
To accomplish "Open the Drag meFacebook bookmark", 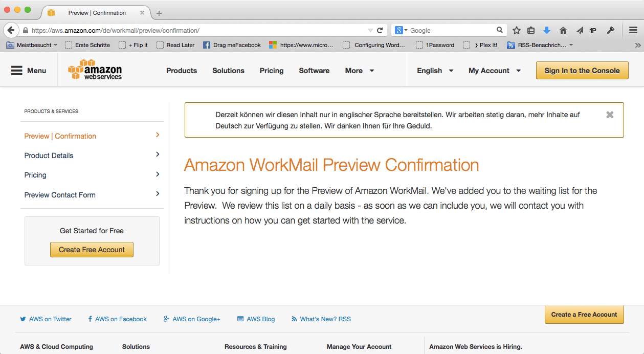I will tap(232, 45).
